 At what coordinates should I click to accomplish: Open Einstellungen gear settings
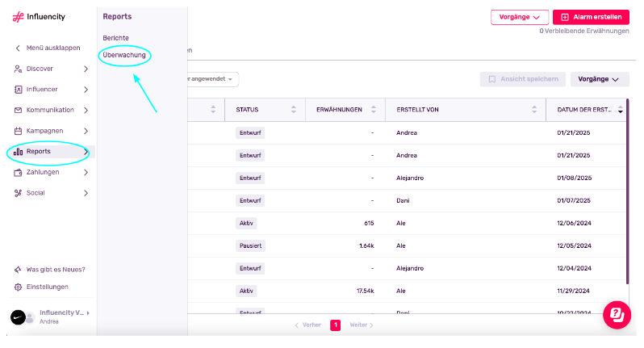pos(18,287)
